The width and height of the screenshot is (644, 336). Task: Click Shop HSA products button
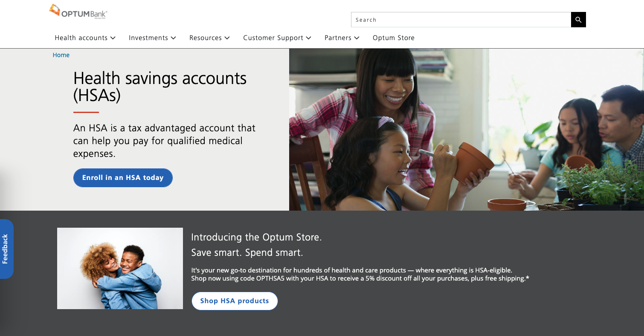[x=235, y=301]
